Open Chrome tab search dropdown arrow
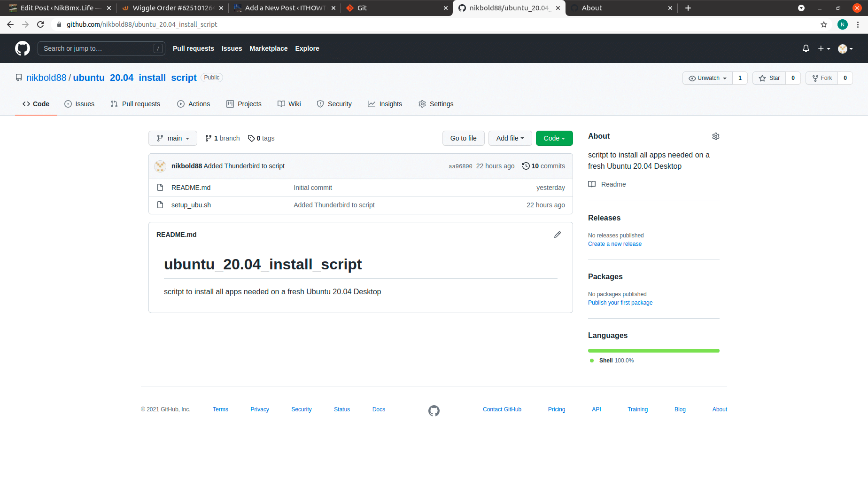 coord(801,8)
